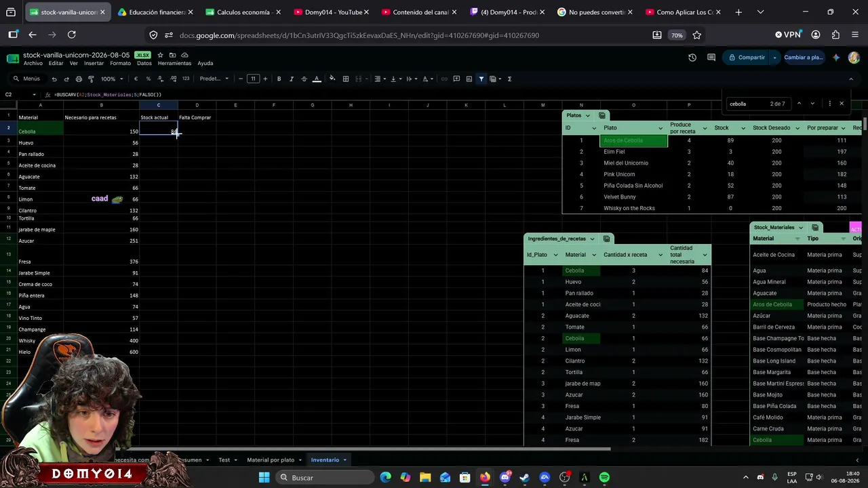This screenshot has width=868, height=488.
Task: Open the Archivo menu
Action: (x=33, y=63)
